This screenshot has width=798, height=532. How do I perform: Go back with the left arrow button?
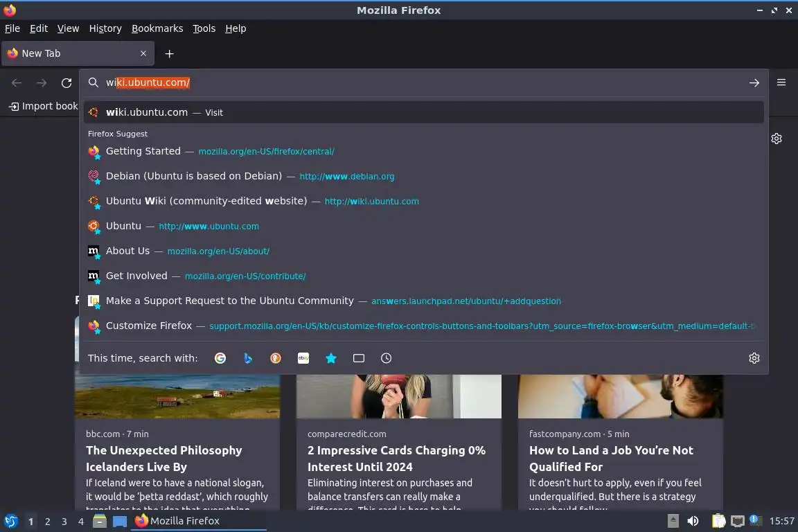pyautogui.click(x=17, y=83)
